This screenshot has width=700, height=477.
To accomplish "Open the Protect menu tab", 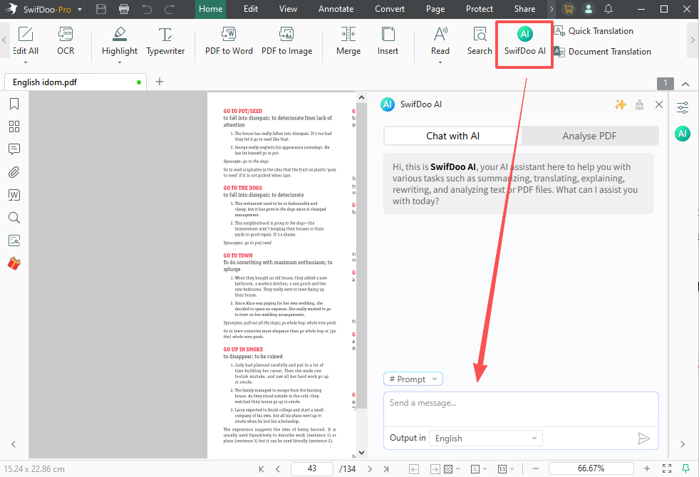I will pos(479,9).
